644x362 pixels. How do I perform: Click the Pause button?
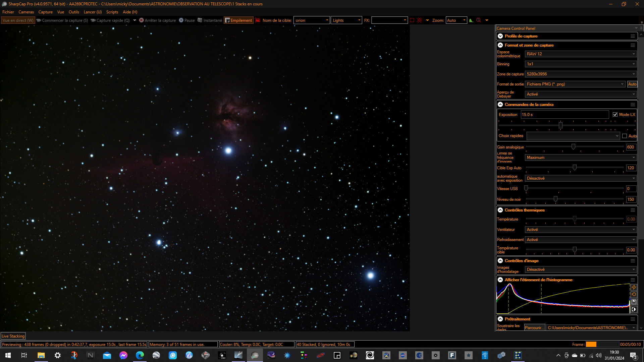(187, 20)
